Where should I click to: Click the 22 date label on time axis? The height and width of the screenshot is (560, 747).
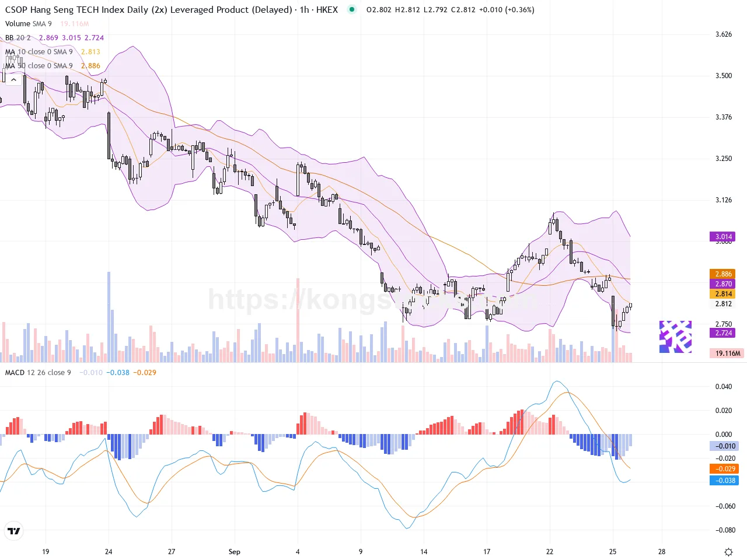[550, 552]
